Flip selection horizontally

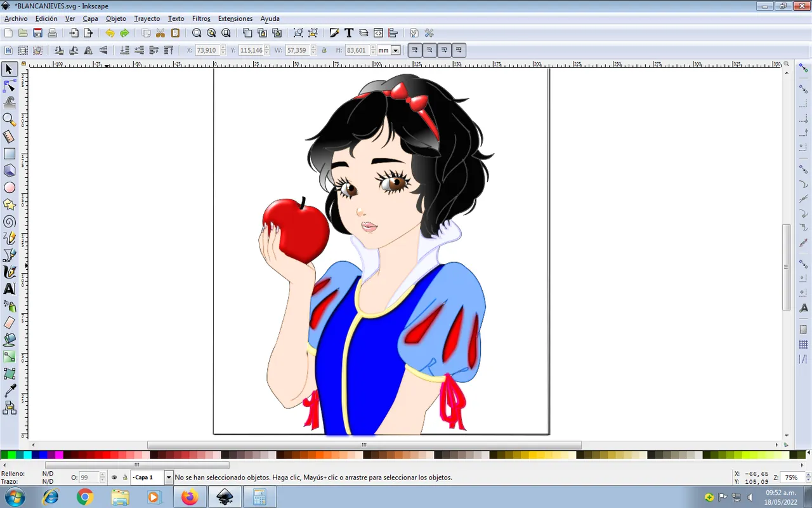88,50
